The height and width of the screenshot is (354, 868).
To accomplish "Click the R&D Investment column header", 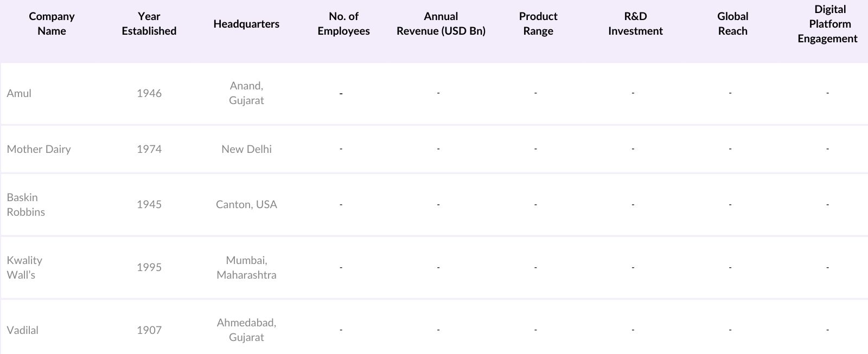I will coord(635,24).
